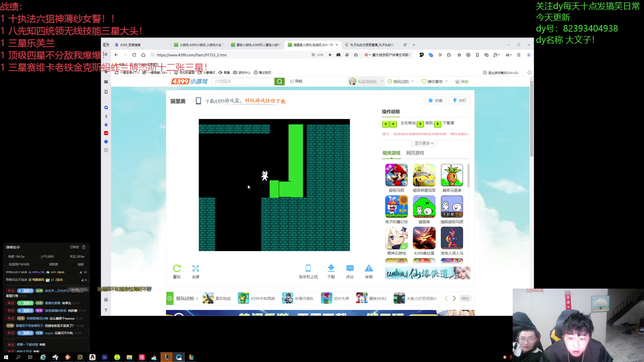Toggle 关灯 lights off button
The width and height of the screenshot is (644, 362).
pyautogui.click(x=460, y=101)
